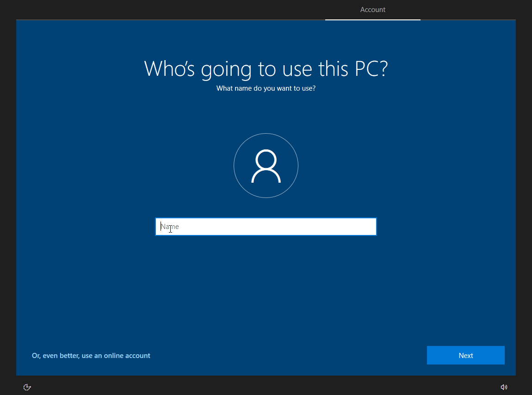Click the Next button
The width and height of the screenshot is (532, 395).
(x=465, y=355)
